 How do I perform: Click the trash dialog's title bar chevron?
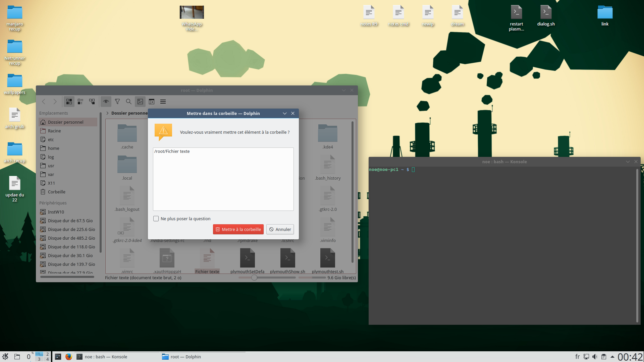tap(285, 113)
